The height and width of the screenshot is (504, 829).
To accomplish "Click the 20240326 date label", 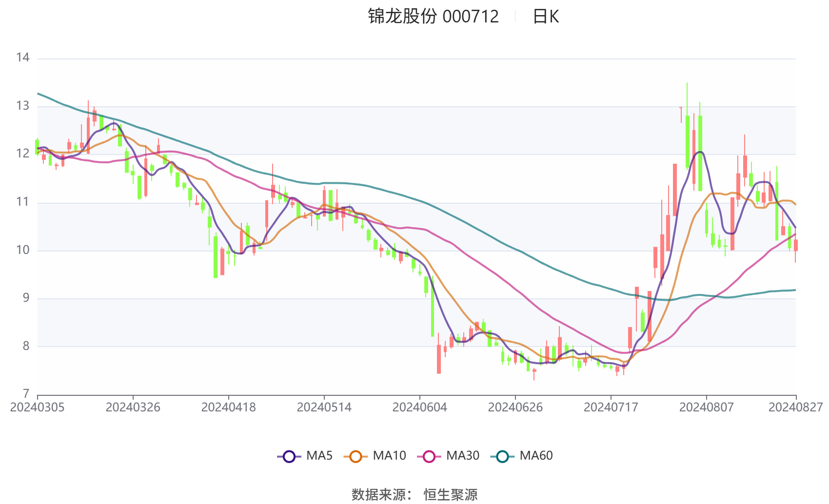I will coord(133,407).
